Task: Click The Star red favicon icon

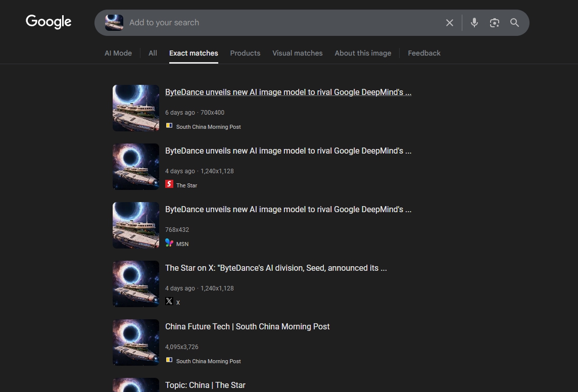Action: [x=169, y=184]
